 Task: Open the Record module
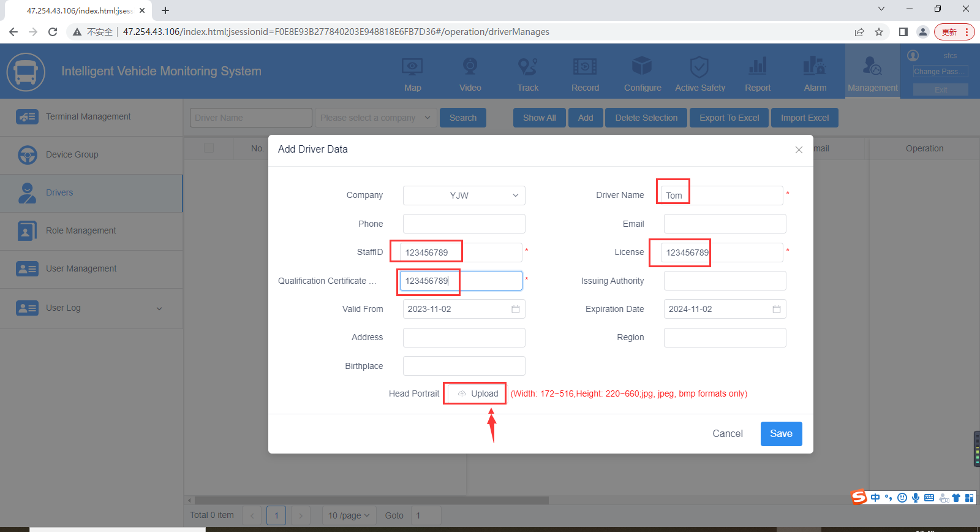[585, 74]
